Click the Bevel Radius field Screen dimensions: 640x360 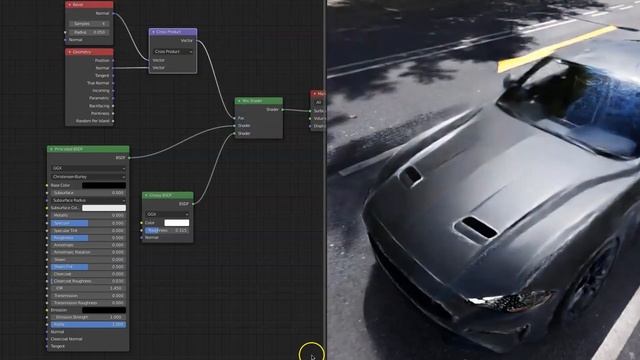89,32
